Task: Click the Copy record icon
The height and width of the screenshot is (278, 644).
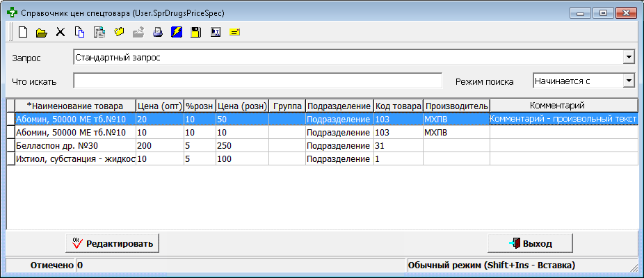Action: tap(79, 32)
